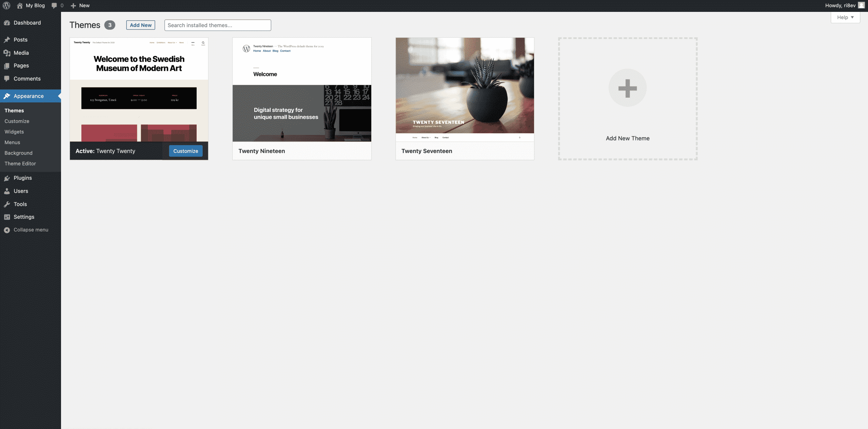Click the Media icon in sidebar

7,53
